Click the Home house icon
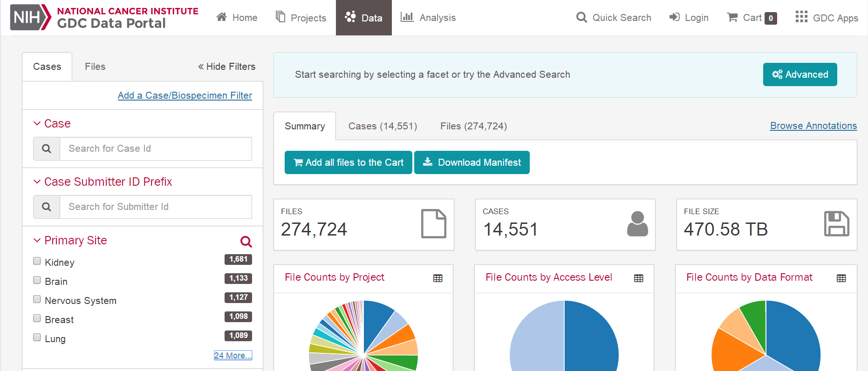Image resolution: width=868 pixels, height=371 pixels. (x=222, y=17)
